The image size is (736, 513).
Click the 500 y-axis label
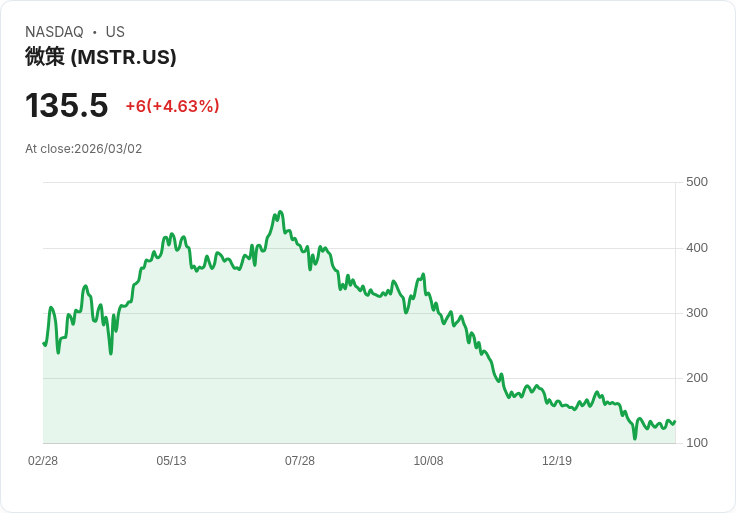697,182
